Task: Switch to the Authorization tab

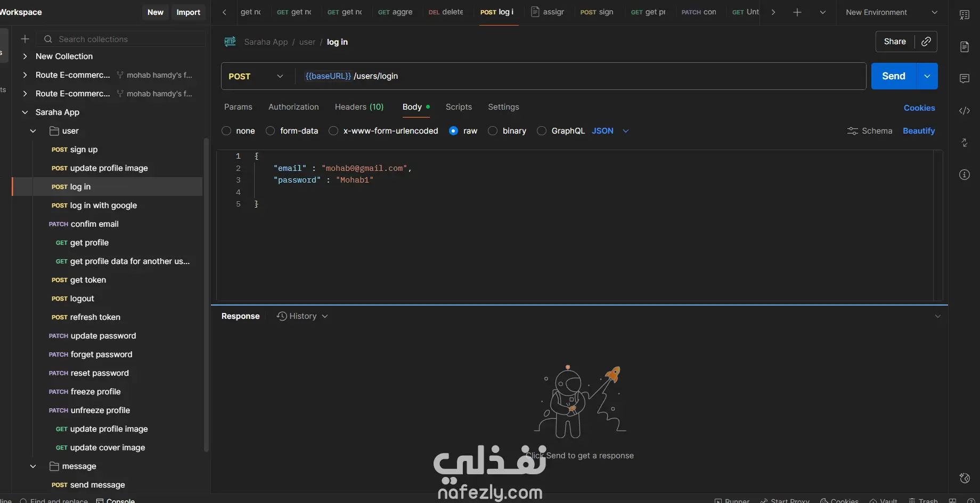Action: pos(293,107)
